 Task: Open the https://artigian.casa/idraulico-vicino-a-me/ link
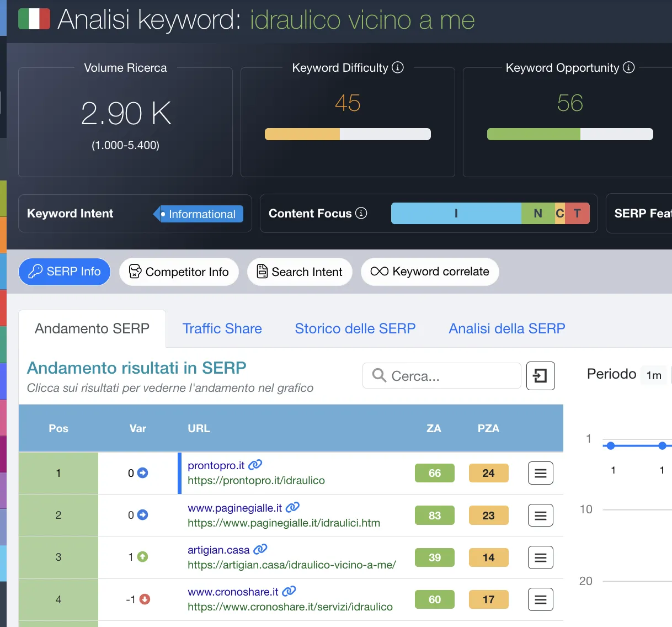pyautogui.click(x=291, y=565)
